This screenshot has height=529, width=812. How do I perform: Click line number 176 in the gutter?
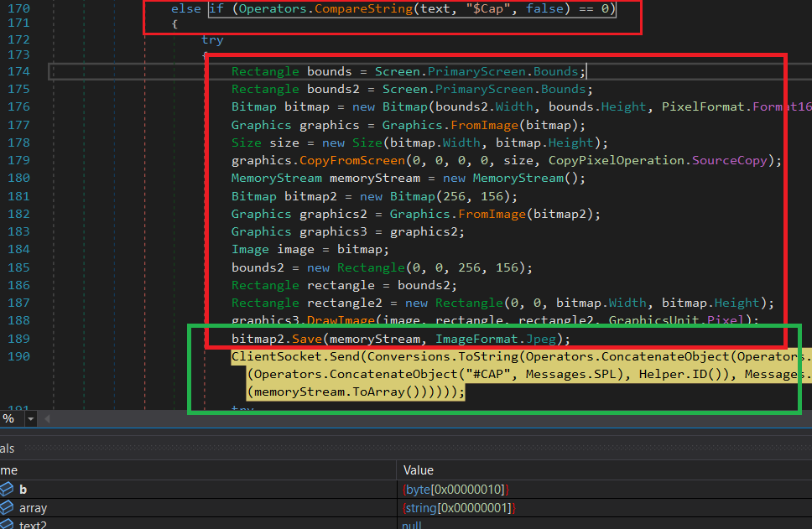pyautogui.click(x=18, y=106)
